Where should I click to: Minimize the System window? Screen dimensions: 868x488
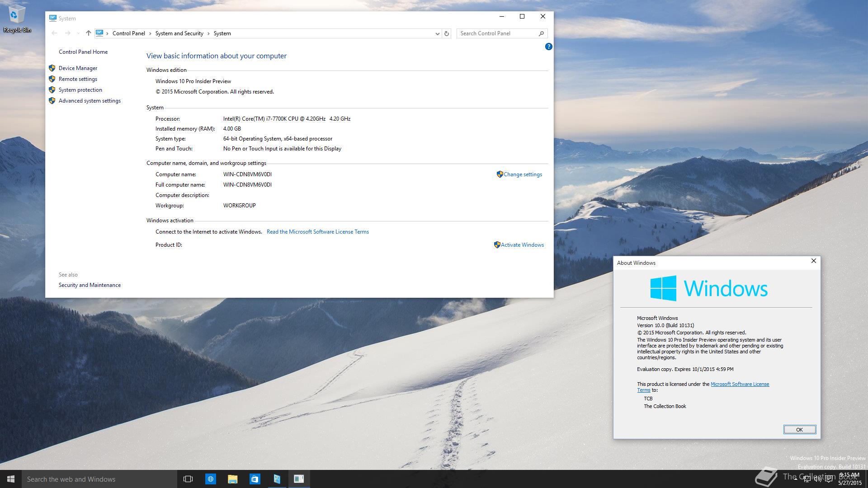tap(501, 17)
